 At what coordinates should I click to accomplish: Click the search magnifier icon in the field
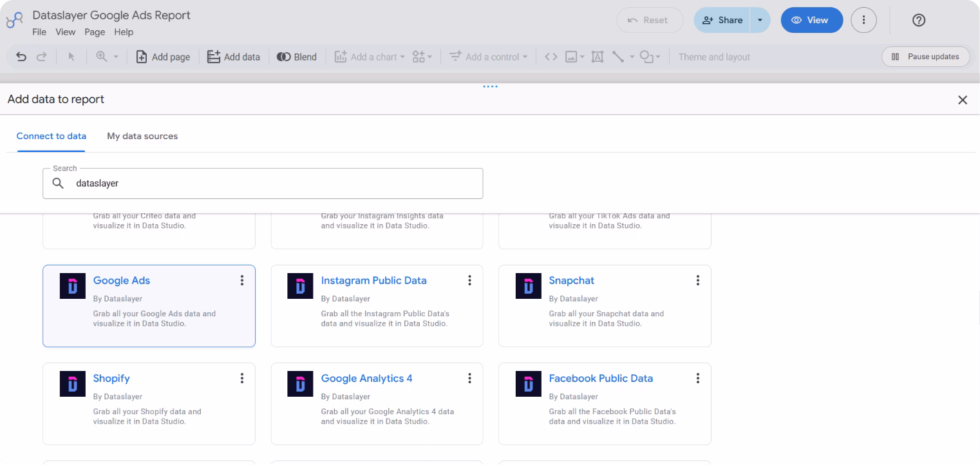[x=58, y=184]
